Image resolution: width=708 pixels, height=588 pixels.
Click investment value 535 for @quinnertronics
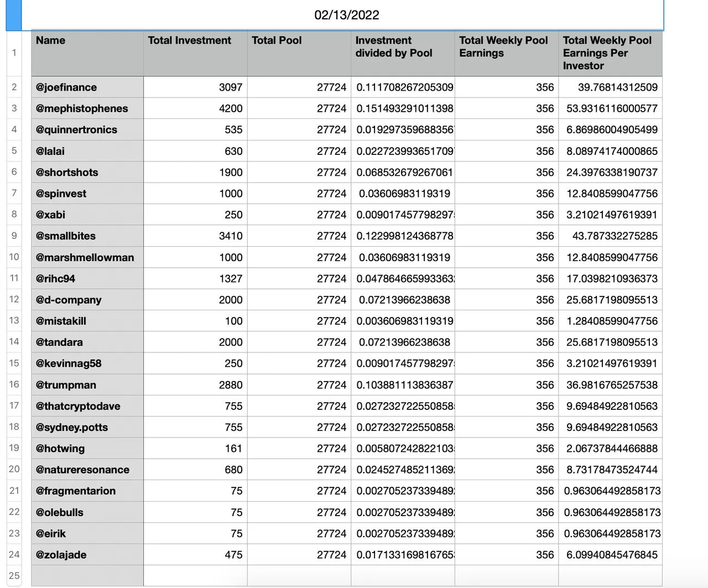tap(195, 129)
